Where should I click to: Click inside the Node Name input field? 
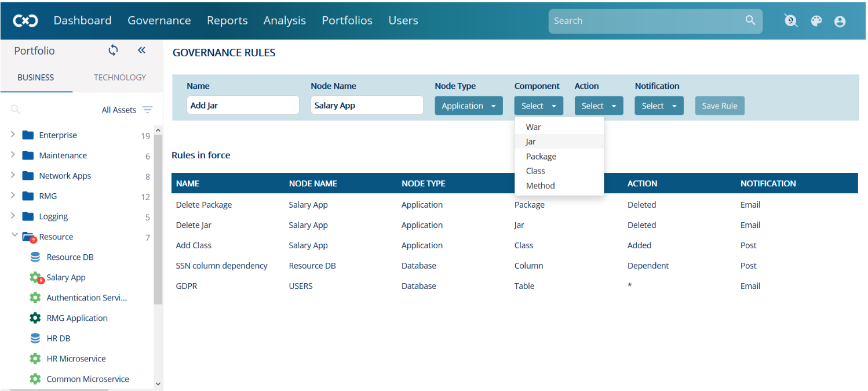click(367, 105)
